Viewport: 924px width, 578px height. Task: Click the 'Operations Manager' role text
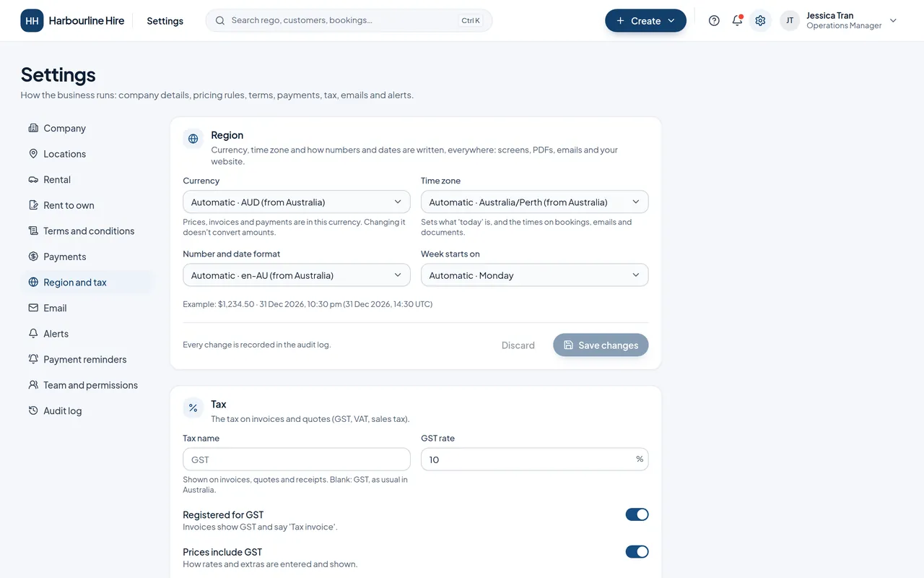(844, 26)
